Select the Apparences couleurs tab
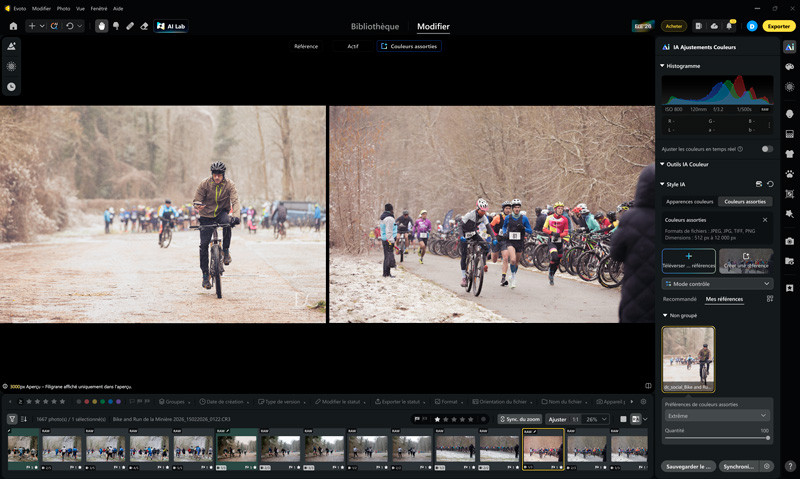The image size is (800, 479). [689, 201]
